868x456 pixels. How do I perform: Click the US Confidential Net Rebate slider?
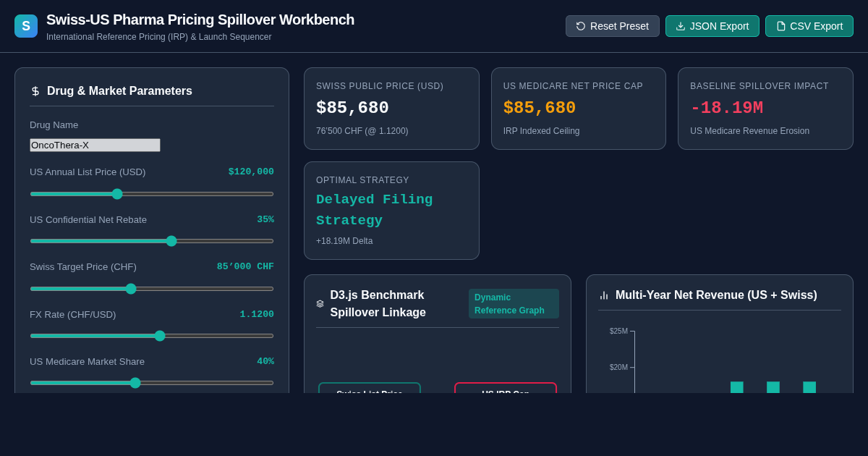(152, 241)
